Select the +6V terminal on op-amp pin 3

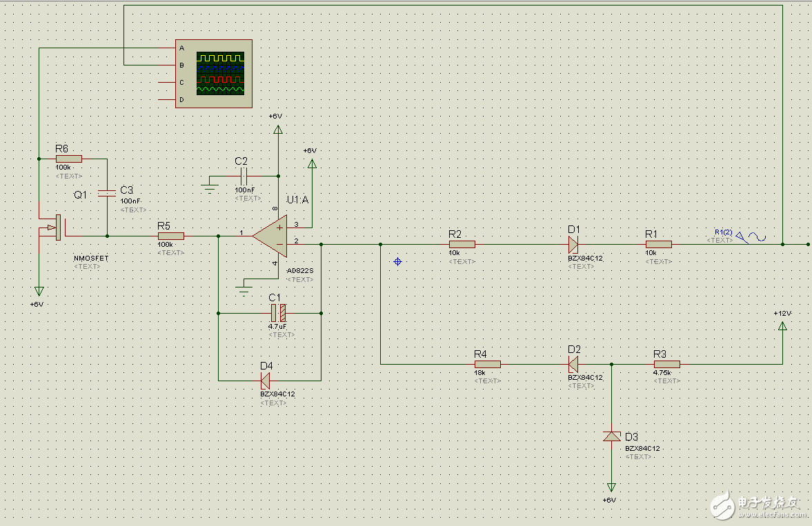(x=312, y=163)
